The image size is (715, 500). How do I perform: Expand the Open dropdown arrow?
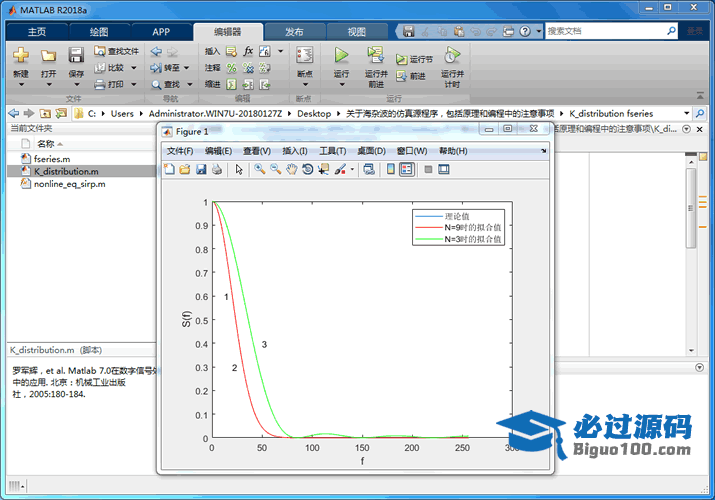[x=49, y=85]
